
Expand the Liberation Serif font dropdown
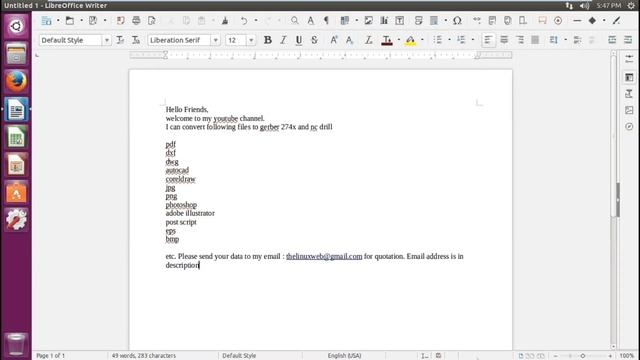215,40
